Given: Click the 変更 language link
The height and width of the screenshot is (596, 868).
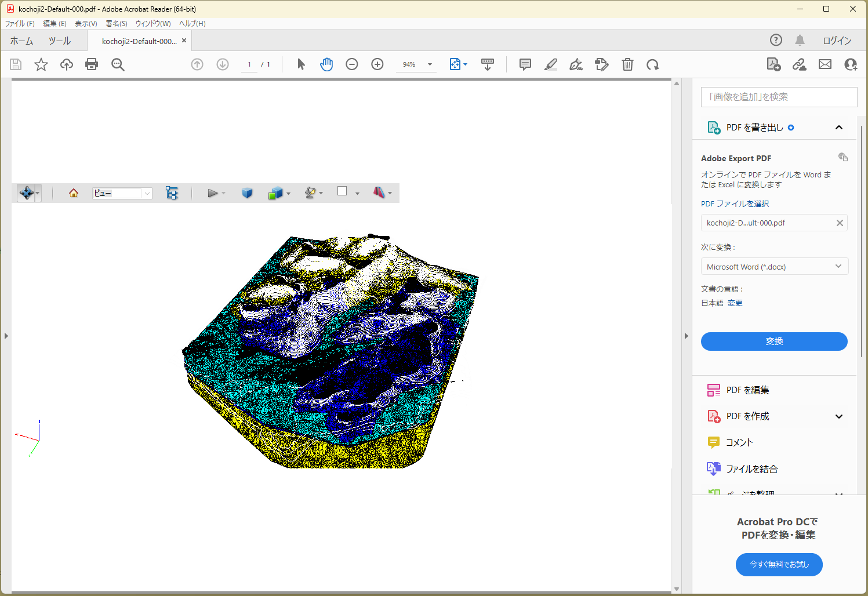Looking at the screenshot, I should click(735, 303).
